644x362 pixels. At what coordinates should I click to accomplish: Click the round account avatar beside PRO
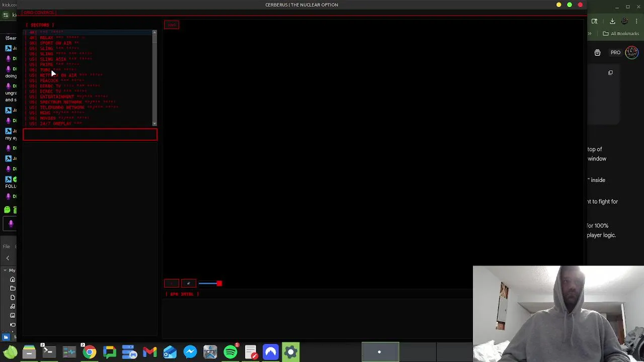(x=632, y=52)
